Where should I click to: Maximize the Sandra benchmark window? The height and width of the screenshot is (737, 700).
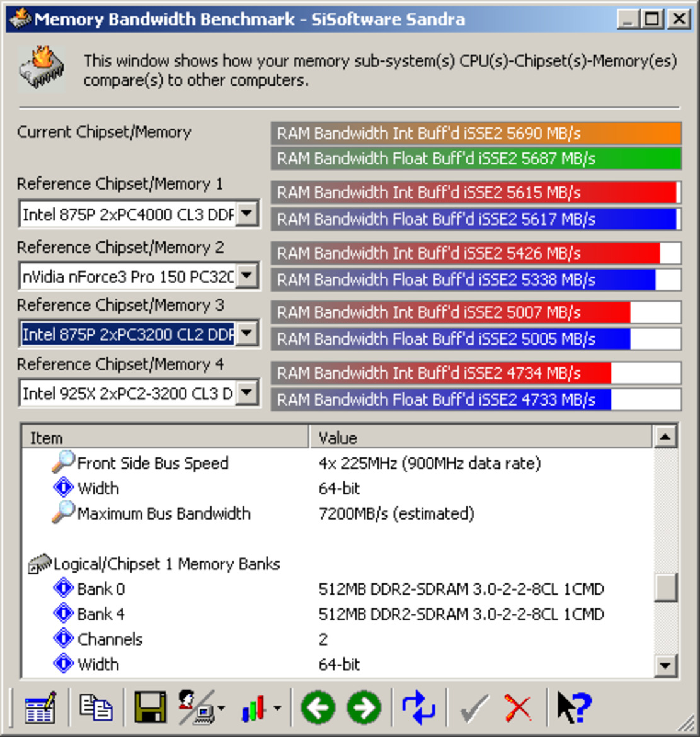click(651, 20)
